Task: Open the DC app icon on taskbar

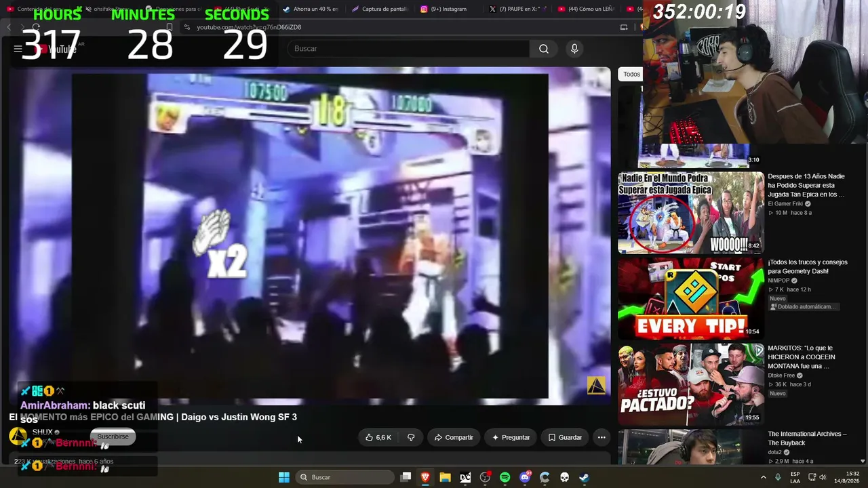Action: coord(465,477)
